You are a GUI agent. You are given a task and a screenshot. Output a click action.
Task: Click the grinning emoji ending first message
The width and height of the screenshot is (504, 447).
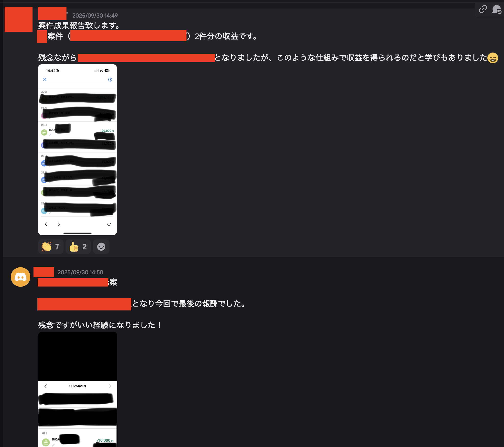(x=493, y=58)
